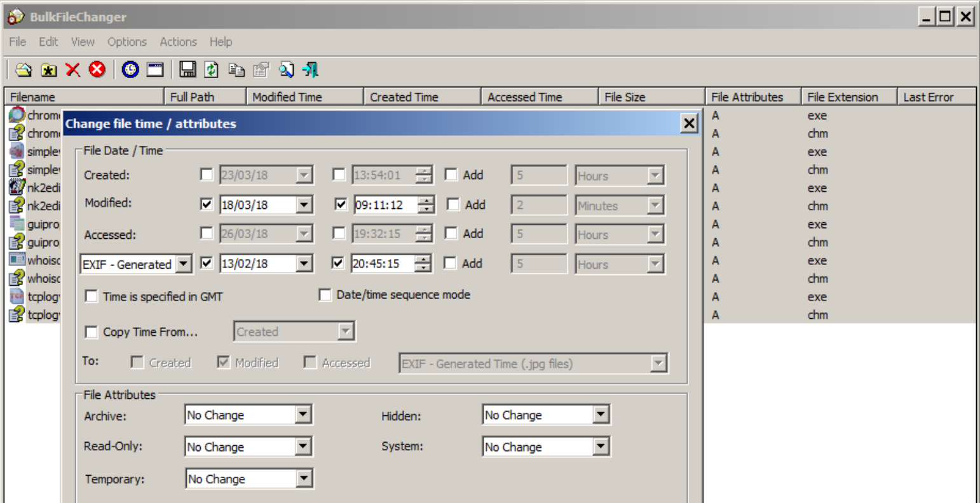Enable the Created date checkbox
The width and height of the screenshot is (980, 503).
click(x=207, y=175)
